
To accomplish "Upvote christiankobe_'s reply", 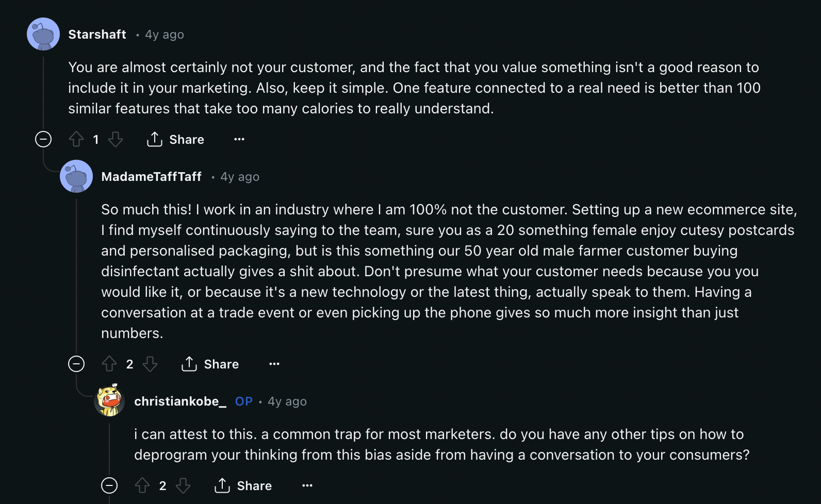I will [143, 485].
